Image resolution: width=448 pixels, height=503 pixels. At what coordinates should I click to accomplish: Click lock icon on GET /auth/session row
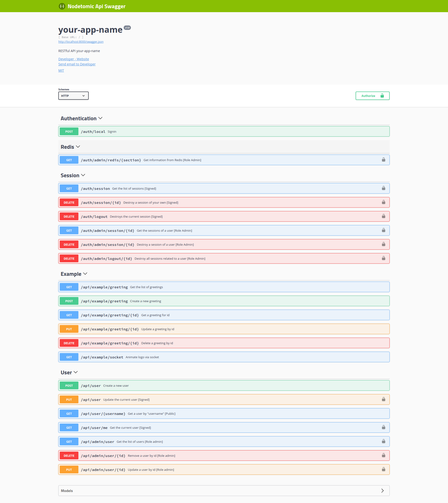[383, 188]
